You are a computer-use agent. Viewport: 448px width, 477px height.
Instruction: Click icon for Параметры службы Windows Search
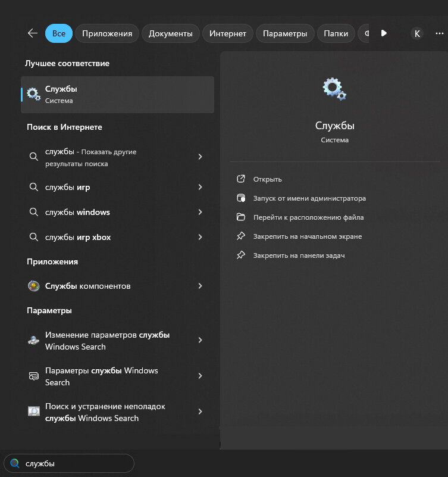coord(34,376)
